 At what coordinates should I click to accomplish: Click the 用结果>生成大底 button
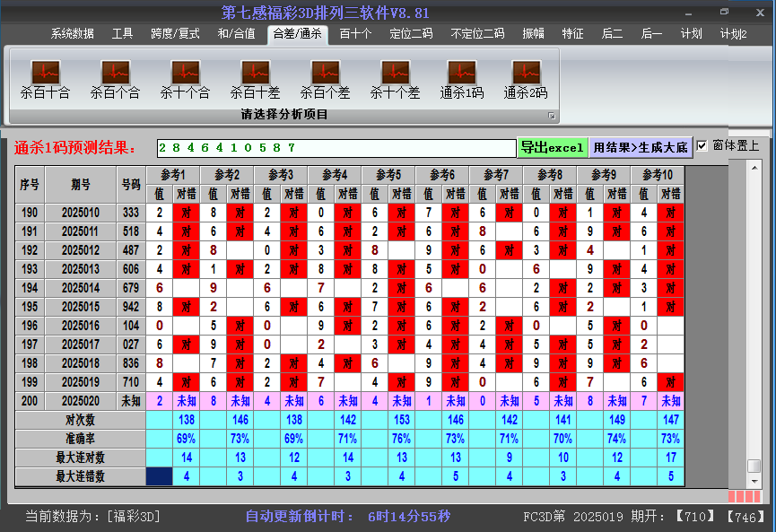coord(641,147)
